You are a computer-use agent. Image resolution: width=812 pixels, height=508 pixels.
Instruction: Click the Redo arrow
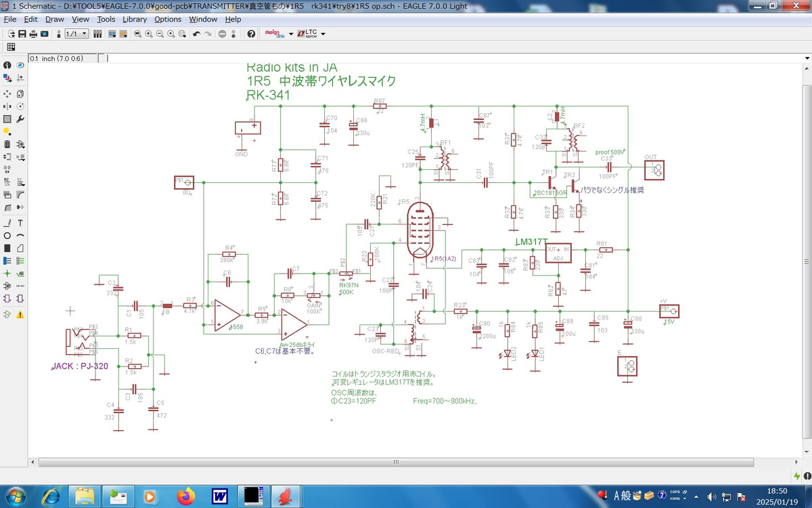click(x=208, y=34)
